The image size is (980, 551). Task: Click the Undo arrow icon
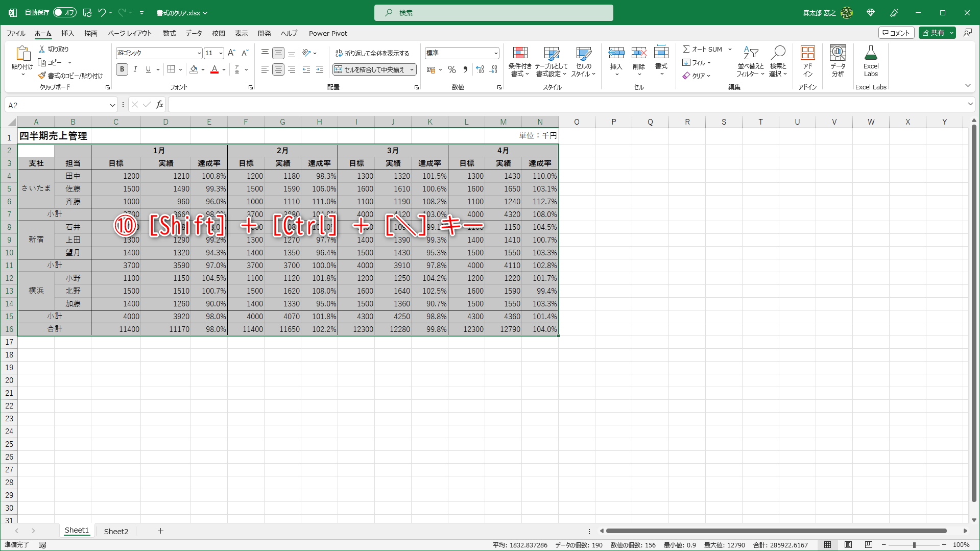pyautogui.click(x=102, y=13)
